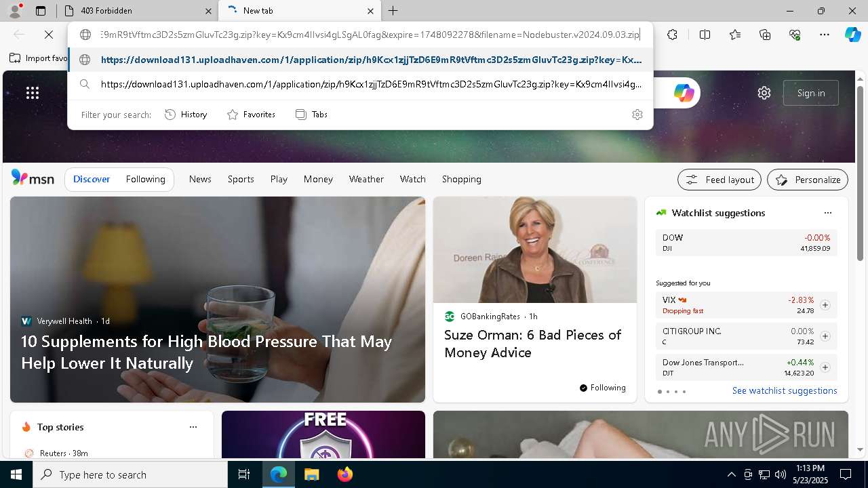Click the Copilot icon in search box

click(x=684, y=93)
